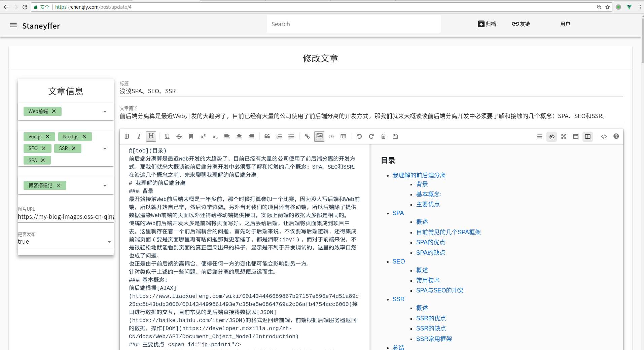Remove the Nuxt.js tag

click(x=84, y=136)
